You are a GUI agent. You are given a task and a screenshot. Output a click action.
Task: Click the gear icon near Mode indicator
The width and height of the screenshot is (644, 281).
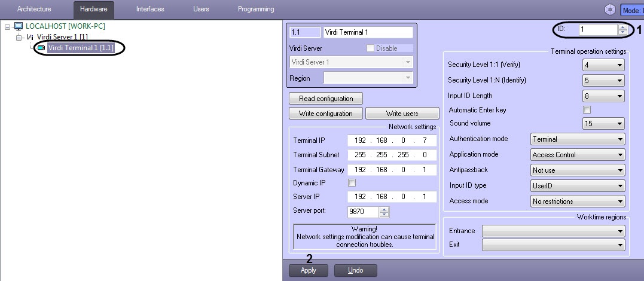(610, 10)
